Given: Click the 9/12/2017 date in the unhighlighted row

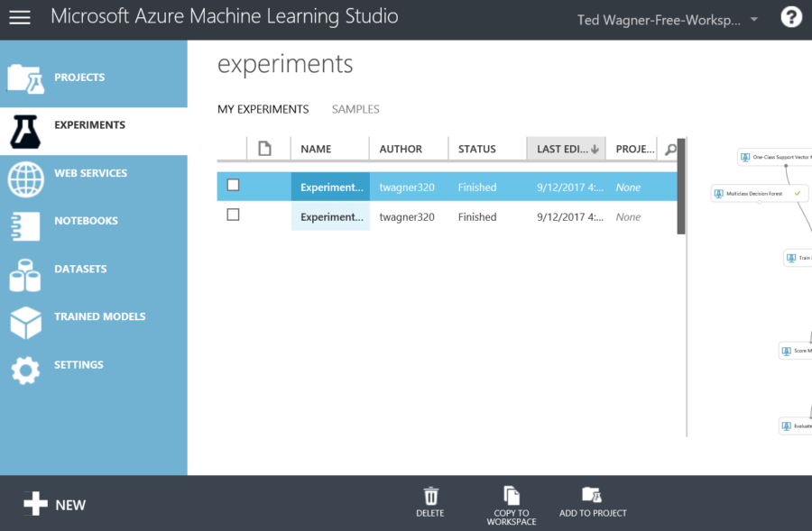Looking at the screenshot, I should click(570, 217).
